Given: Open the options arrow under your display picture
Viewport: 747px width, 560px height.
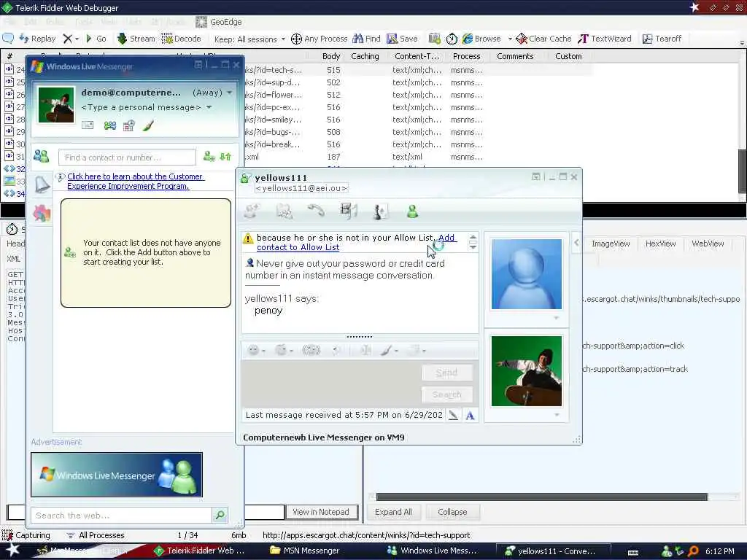Looking at the screenshot, I should pos(556,415).
